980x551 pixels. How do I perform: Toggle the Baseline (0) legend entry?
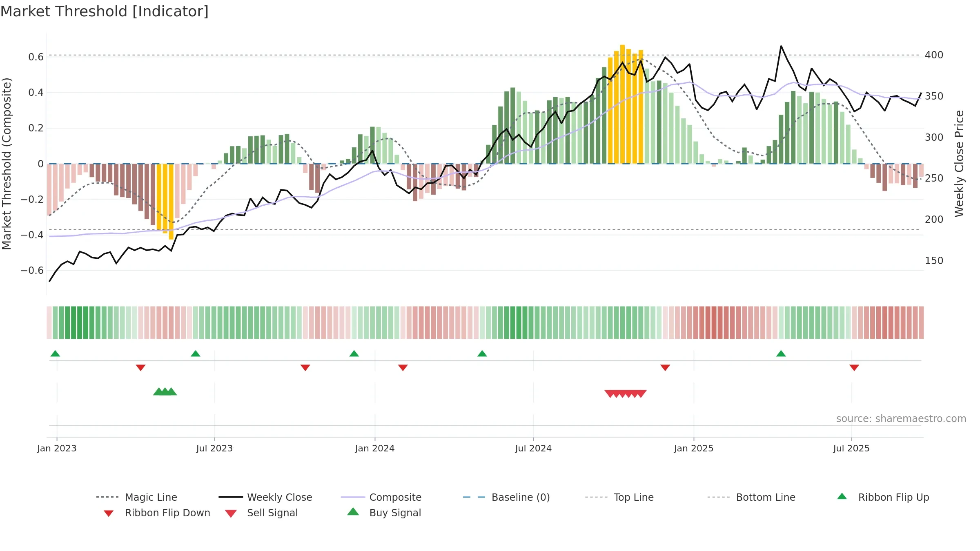click(506, 497)
